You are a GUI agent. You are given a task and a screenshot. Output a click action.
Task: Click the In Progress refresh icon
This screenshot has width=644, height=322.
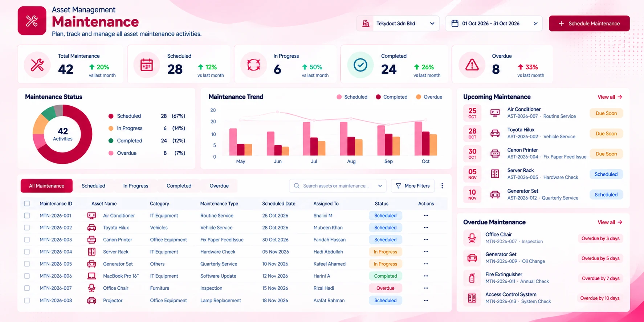[x=253, y=65]
